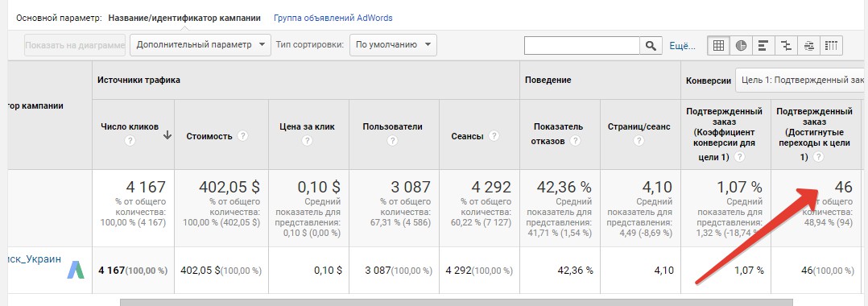The height and width of the screenshot is (306, 868).
Task: Sort by the Цена за клик header
Action: 308,126
